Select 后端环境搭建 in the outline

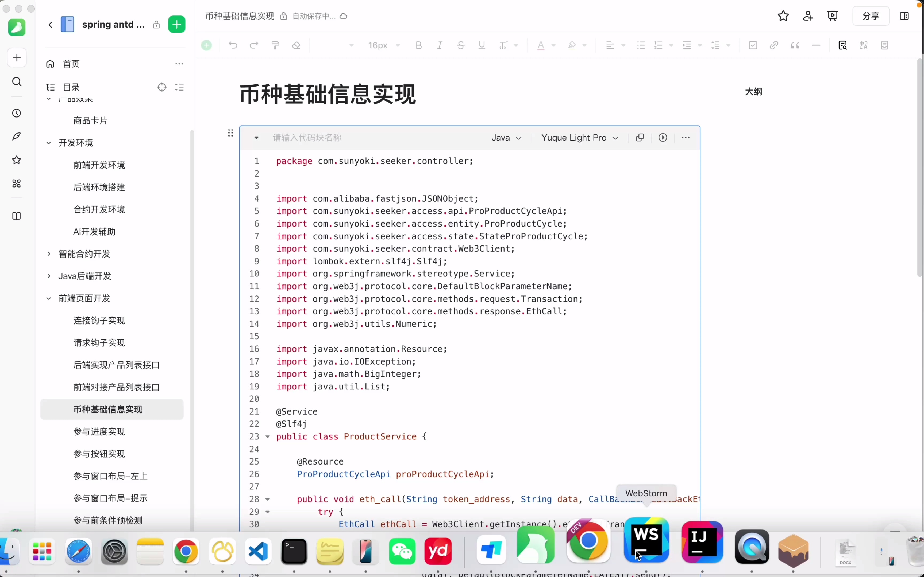[x=99, y=187]
